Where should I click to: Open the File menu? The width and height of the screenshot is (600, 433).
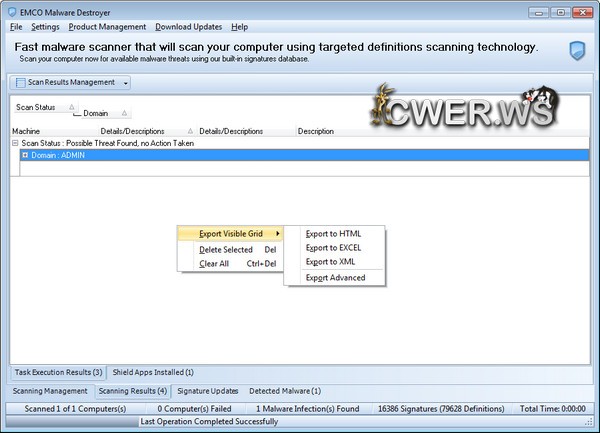point(16,26)
